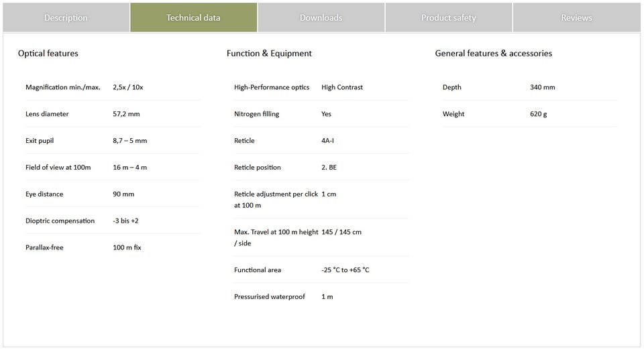This screenshot has width=644, height=350.
Task: Click the 'Parallax-free' label
Action: pyautogui.click(x=44, y=247)
